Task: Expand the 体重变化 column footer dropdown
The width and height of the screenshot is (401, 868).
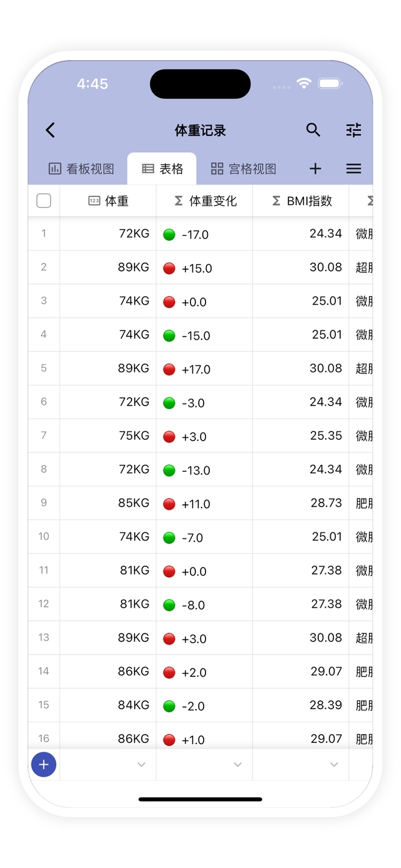Action: tap(238, 765)
